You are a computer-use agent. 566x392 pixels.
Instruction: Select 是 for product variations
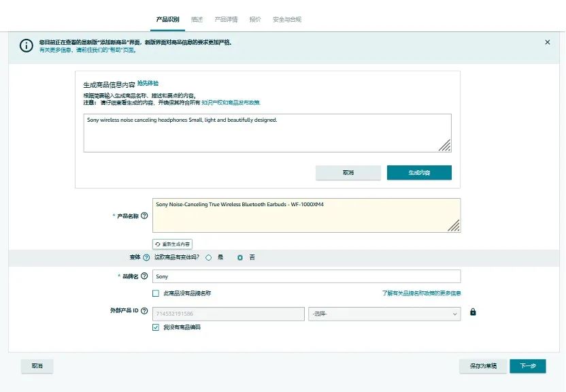(209, 258)
